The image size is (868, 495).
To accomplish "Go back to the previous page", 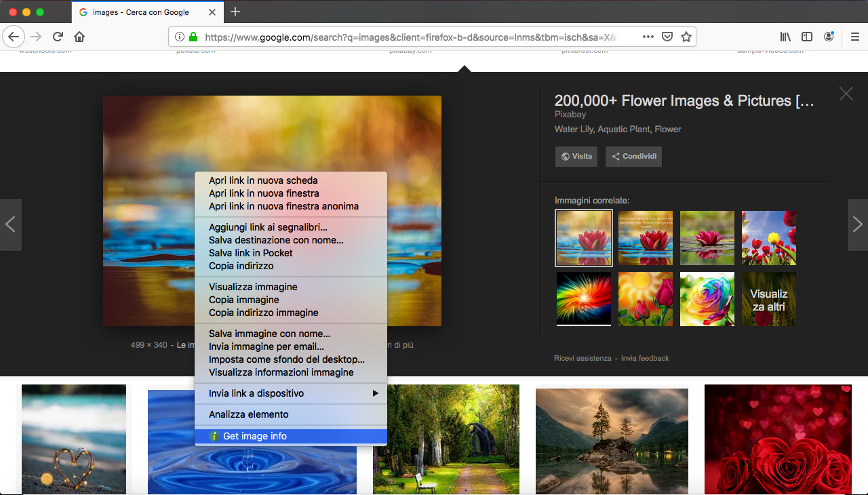I will [14, 37].
